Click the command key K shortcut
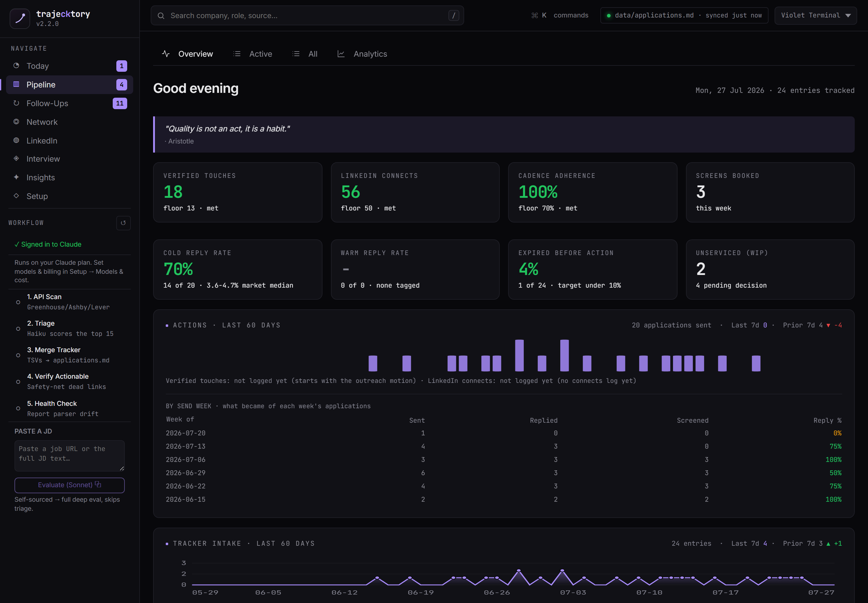This screenshot has height=603, width=868. coord(539,15)
